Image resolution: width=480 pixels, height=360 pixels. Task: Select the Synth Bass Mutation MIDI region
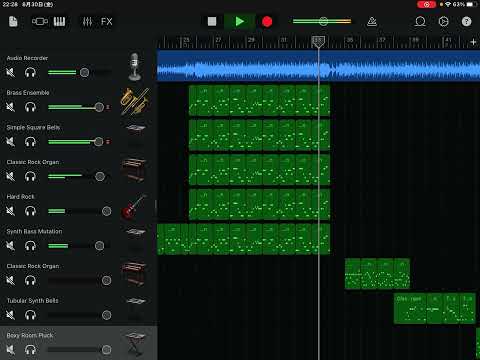coord(243,239)
